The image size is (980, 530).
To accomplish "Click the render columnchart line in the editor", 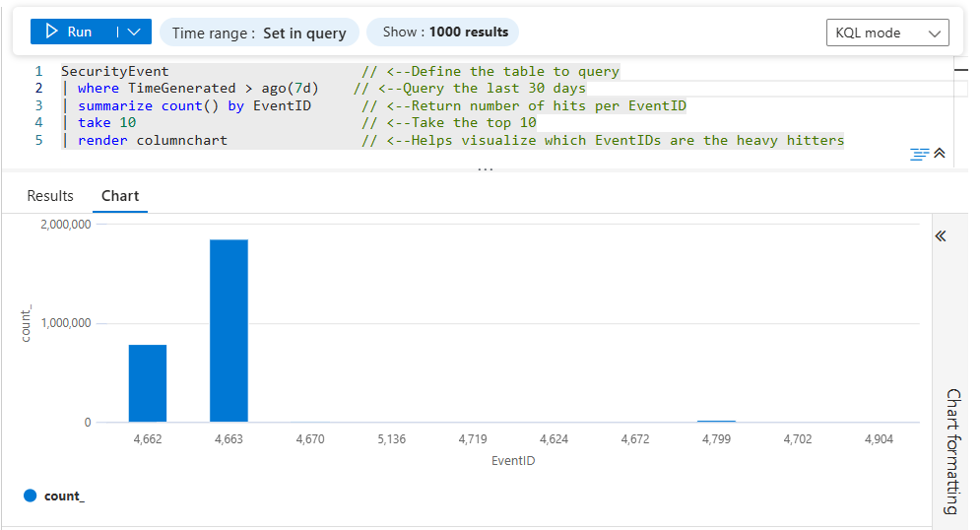I will click(x=153, y=140).
